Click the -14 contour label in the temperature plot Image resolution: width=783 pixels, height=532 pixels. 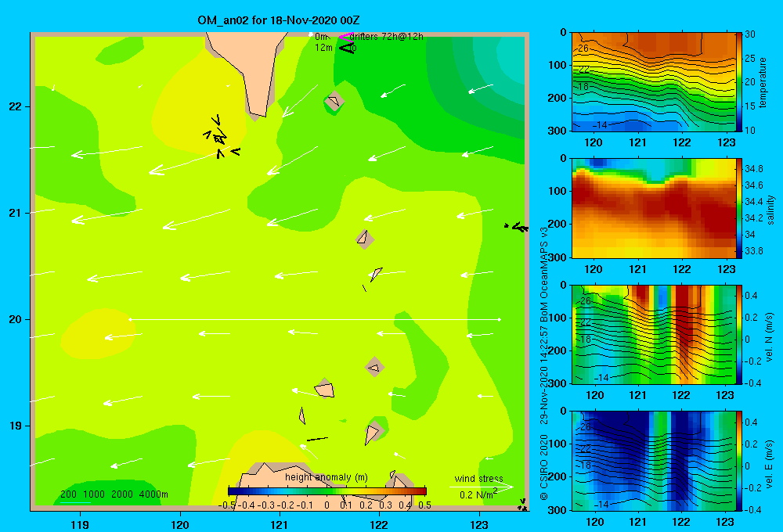click(599, 124)
